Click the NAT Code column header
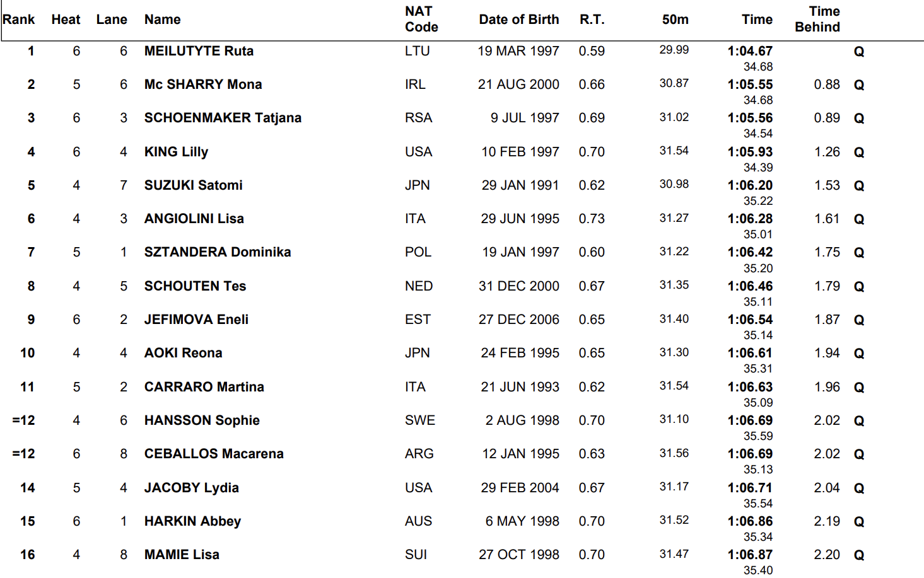The height and width of the screenshot is (578, 924). pos(421,19)
